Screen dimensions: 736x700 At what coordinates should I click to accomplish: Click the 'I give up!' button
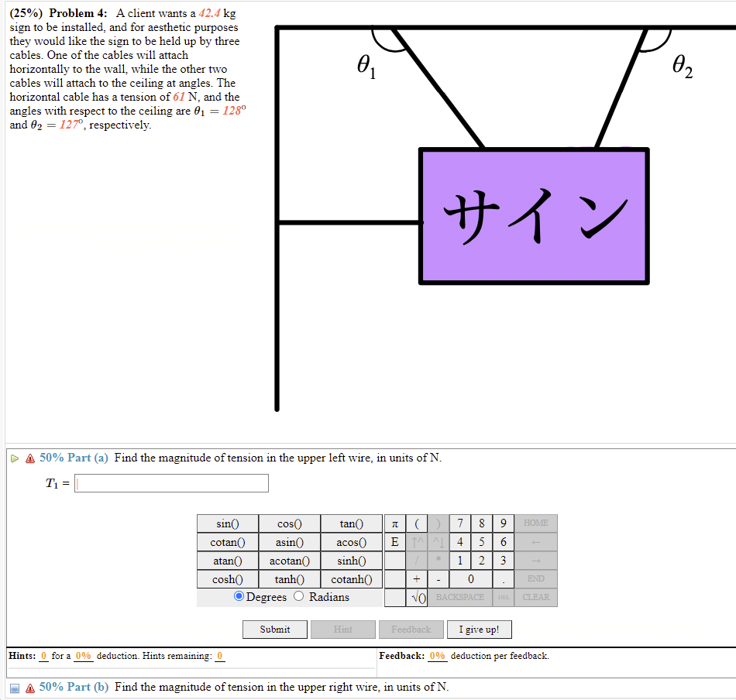479,629
